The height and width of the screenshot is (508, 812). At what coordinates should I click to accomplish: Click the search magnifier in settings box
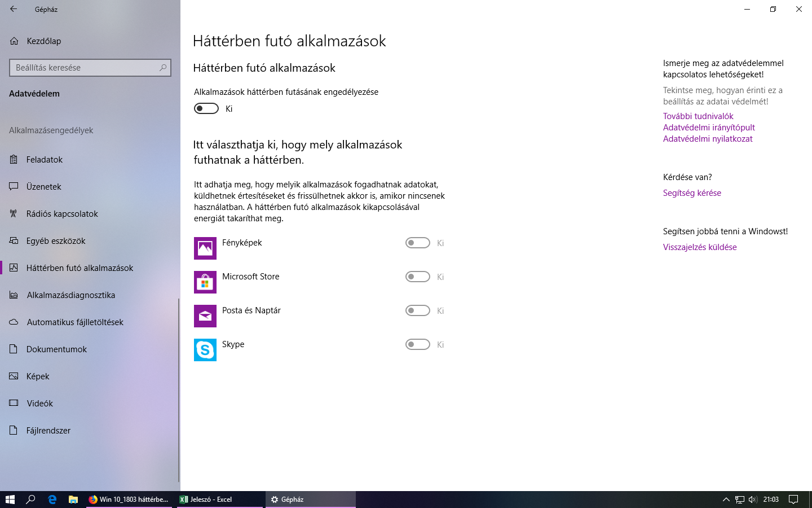[163, 68]
